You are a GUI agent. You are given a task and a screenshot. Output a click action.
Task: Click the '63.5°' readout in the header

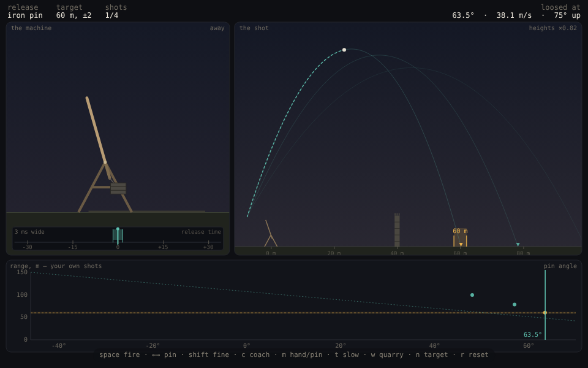click(x=463, y=15)
